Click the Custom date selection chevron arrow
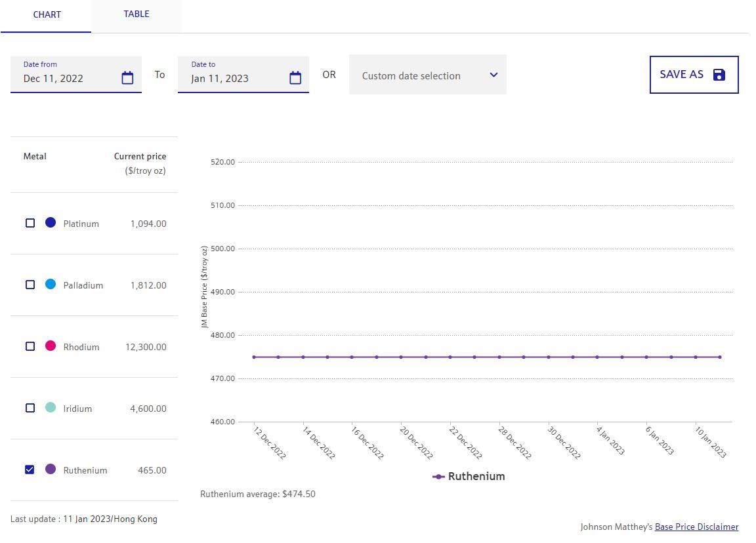Screen dimensions: 756x543 tap(493, 75)
